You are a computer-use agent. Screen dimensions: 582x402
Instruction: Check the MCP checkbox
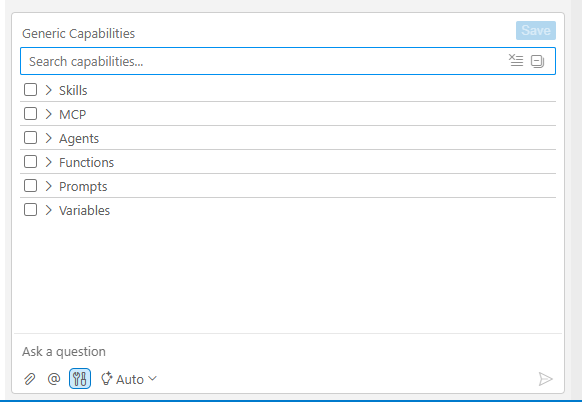tap(30, 114)
